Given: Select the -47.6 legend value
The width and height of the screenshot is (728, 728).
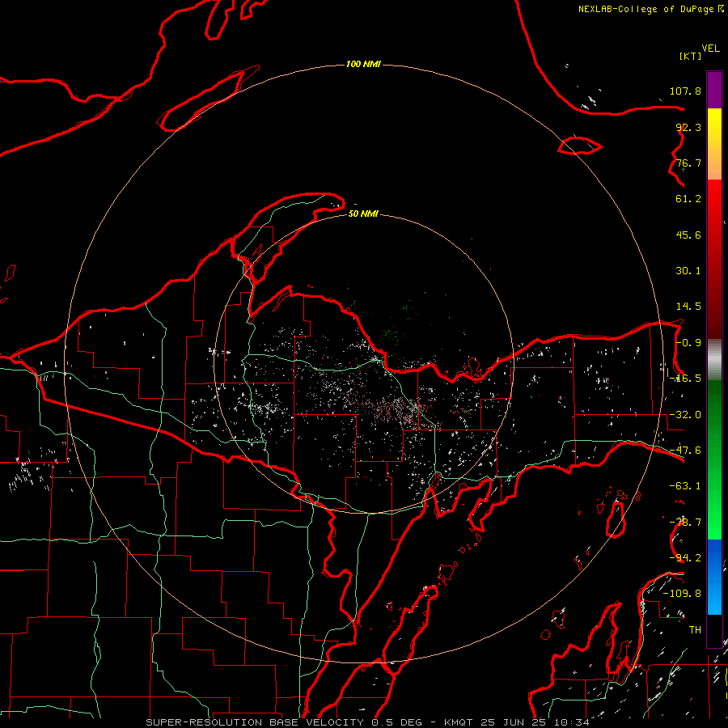Looking at the screenshot, I should [x=685, y=451].
